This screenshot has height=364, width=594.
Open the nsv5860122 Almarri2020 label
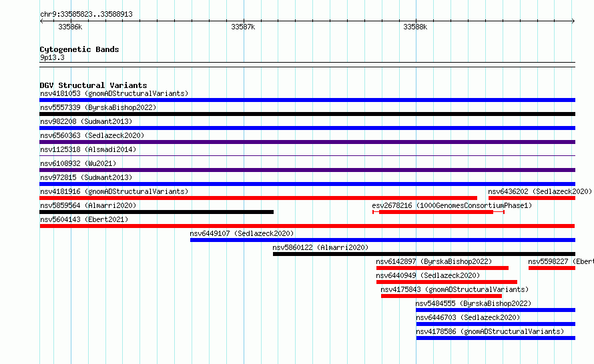(320, 247)
